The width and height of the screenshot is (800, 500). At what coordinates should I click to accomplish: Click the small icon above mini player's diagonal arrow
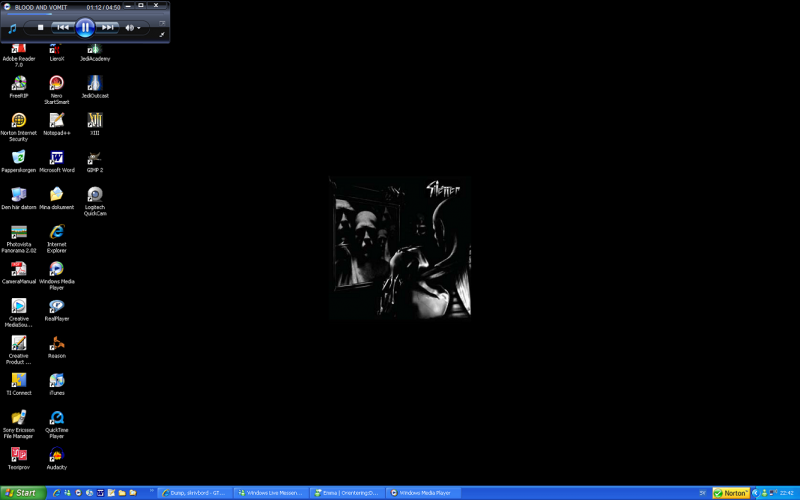pyautogui.click(x=162, y=23)
